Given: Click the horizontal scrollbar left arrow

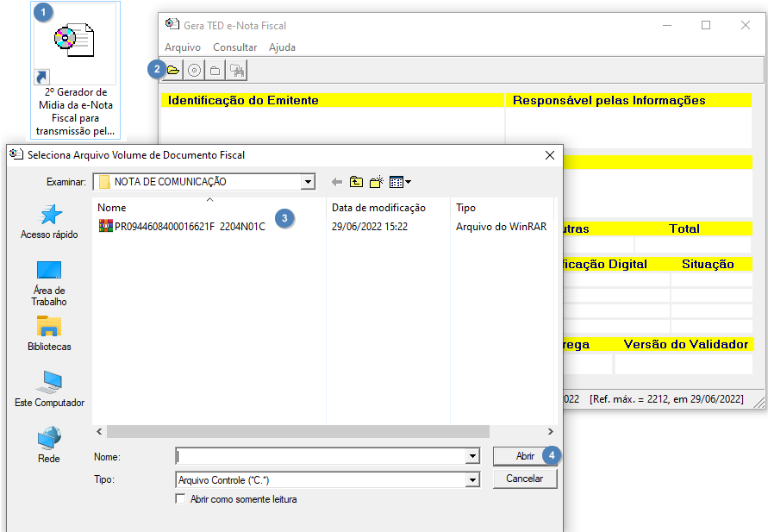Looking at the screenshot, I should tap(99, 432).
